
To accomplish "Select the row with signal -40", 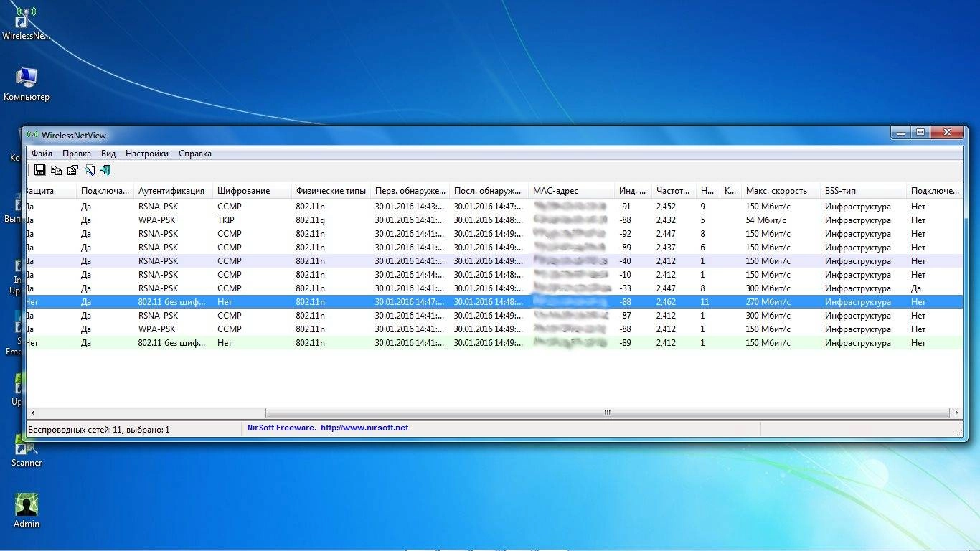I will coord(494,261).
